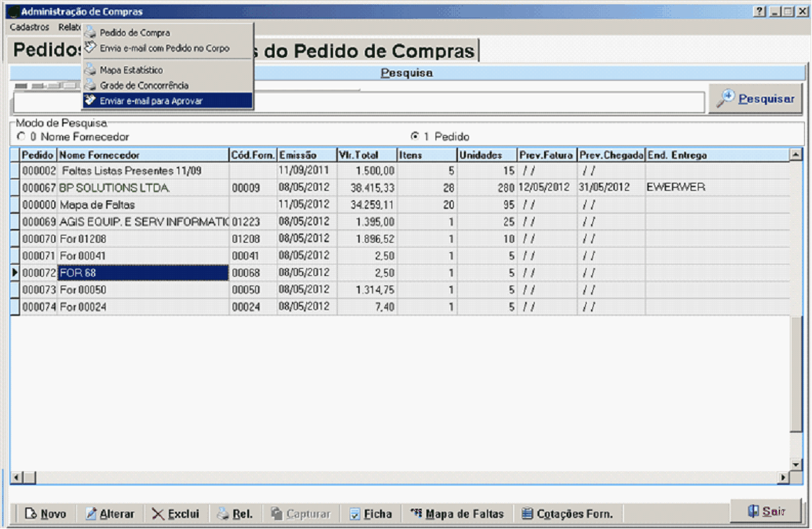Click the Exclui delete button
Image resolution: width=812 pixels, height=529 pixels.
175,514
